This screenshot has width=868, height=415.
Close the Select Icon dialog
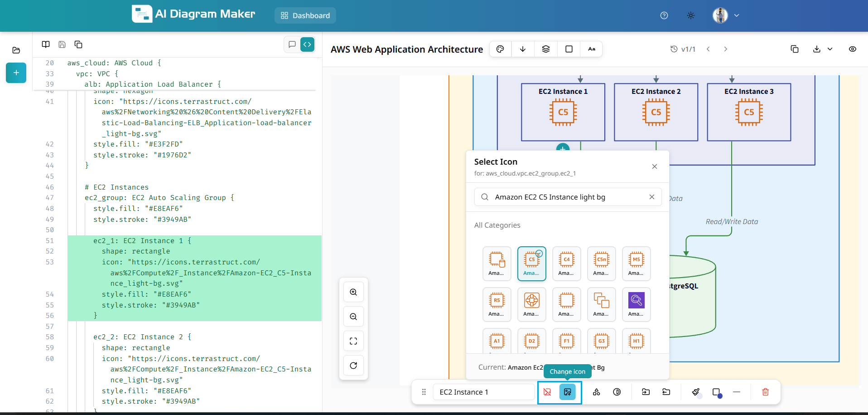pos(654,166)
